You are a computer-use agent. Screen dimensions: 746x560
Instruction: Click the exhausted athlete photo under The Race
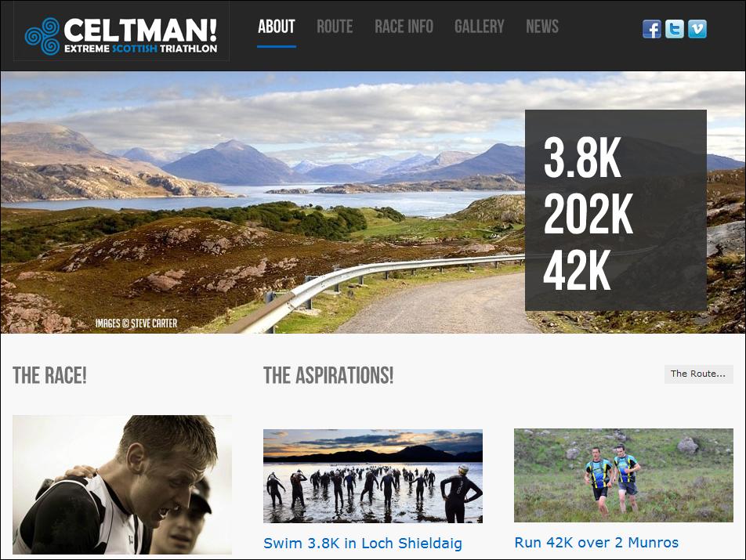point(122,484)
